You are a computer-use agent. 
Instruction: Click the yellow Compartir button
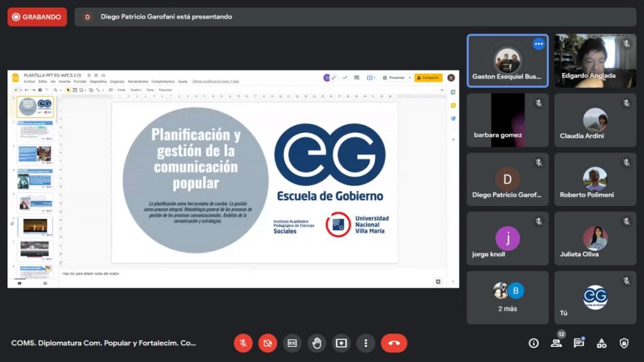[428, 78]
